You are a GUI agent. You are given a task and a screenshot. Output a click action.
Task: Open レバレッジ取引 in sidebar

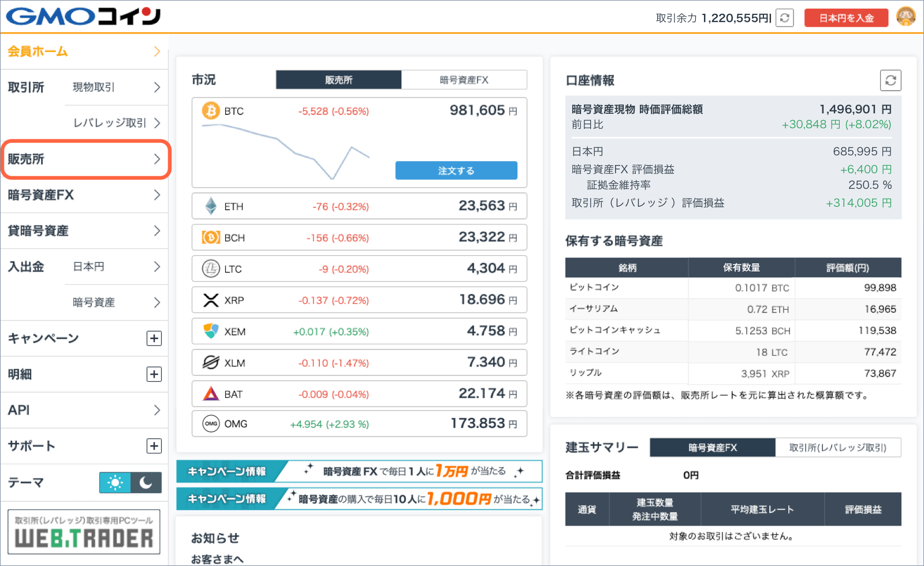(x=116, y=123)
